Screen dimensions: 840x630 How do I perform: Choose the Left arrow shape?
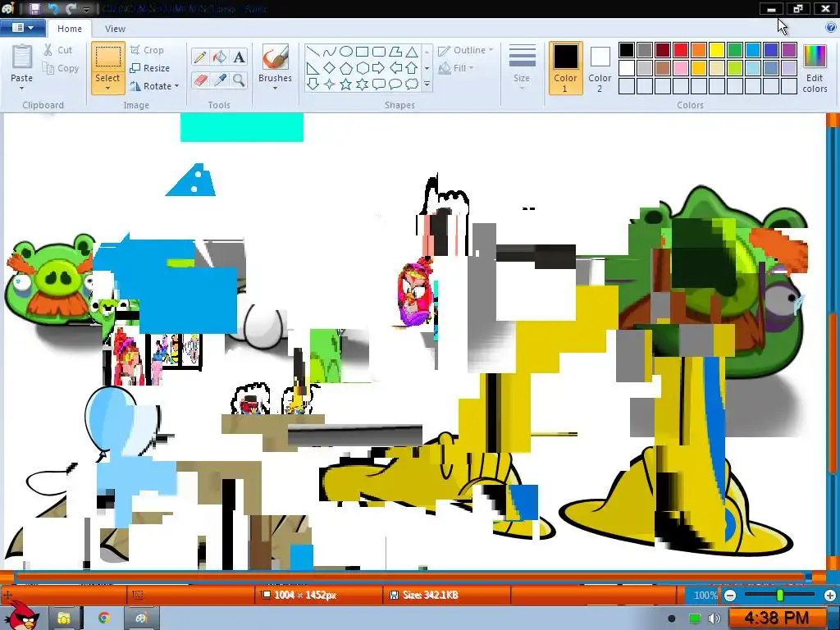point(395,68)
